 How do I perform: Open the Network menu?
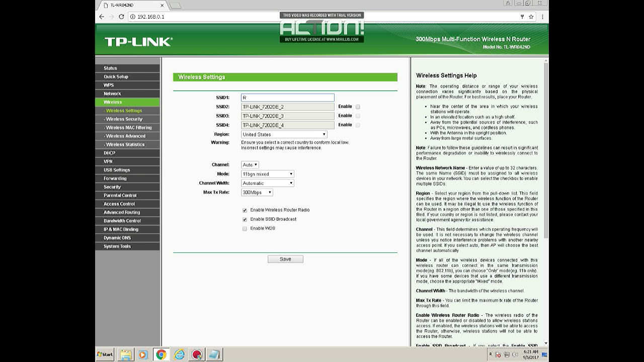128,94
